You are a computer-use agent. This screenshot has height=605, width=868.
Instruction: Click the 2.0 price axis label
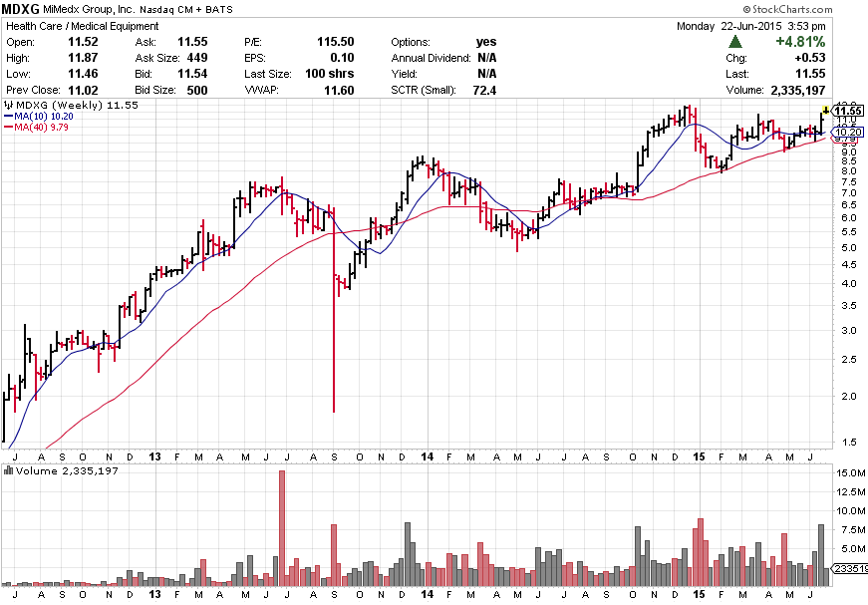pos(849,397)
